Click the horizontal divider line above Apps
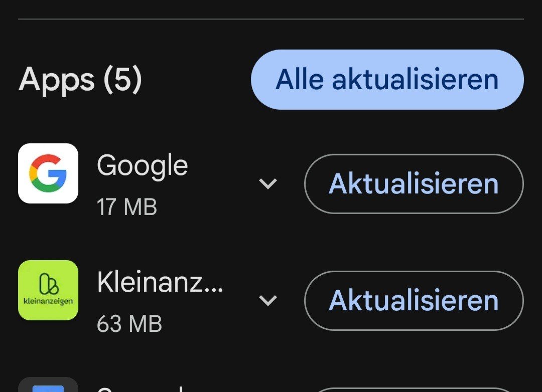 pos(271,20)
